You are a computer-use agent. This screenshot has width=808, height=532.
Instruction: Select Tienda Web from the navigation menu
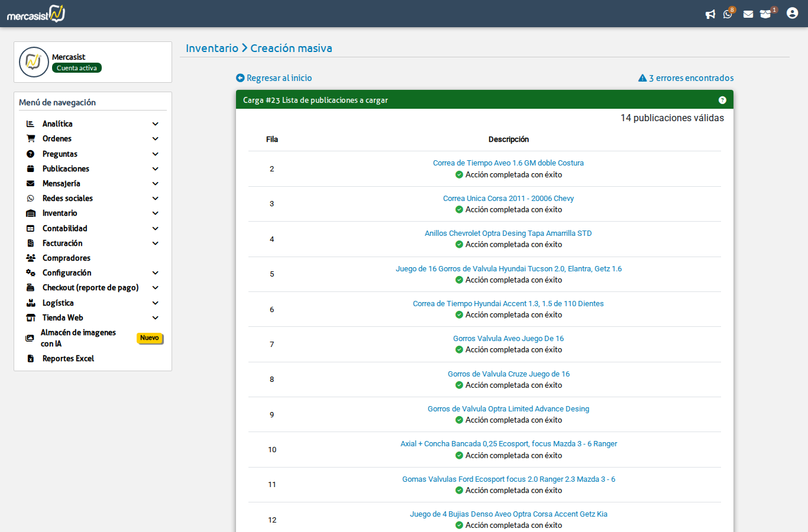point(64,317)
